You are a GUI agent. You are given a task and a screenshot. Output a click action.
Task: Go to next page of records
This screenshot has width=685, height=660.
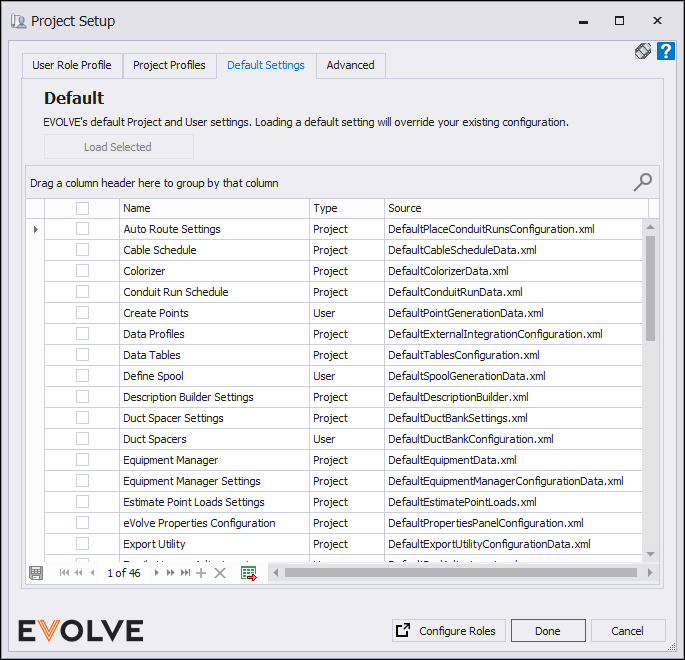pyautogui.click(x=170, y=573)
